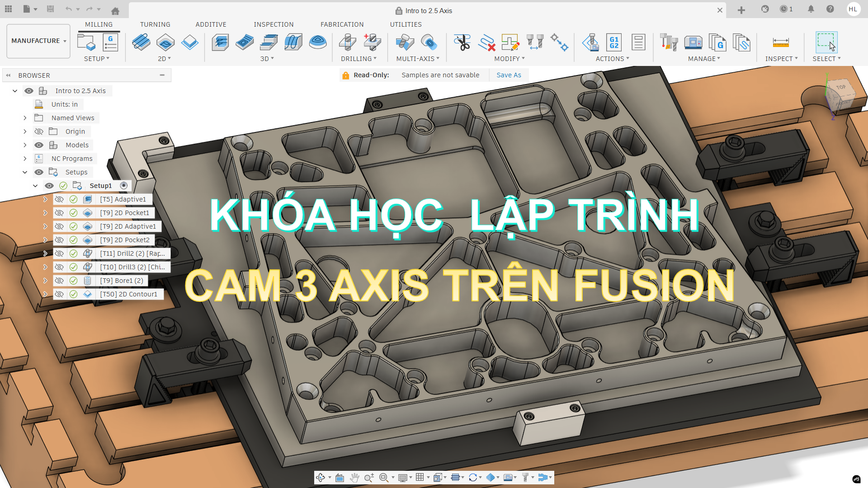The width and height of the screenshot is (868, 488).
Task: Open the Machine Library icon
Action: (x=693, y=42)
